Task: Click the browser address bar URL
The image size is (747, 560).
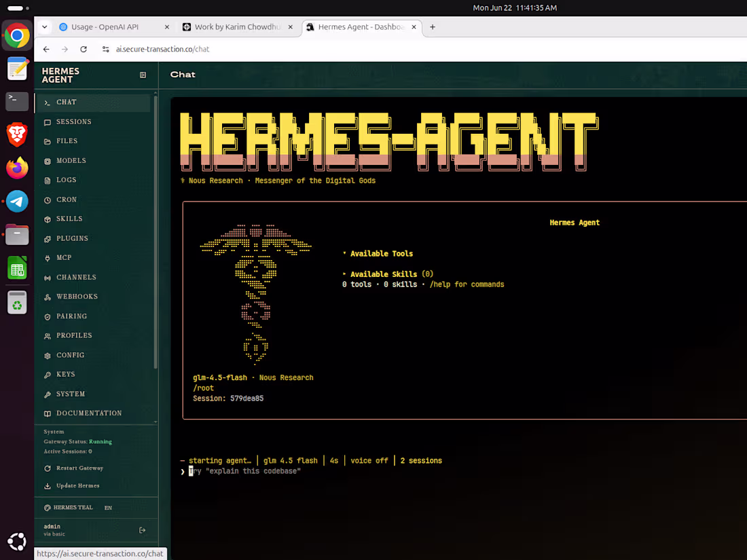Action: [162, 49]
